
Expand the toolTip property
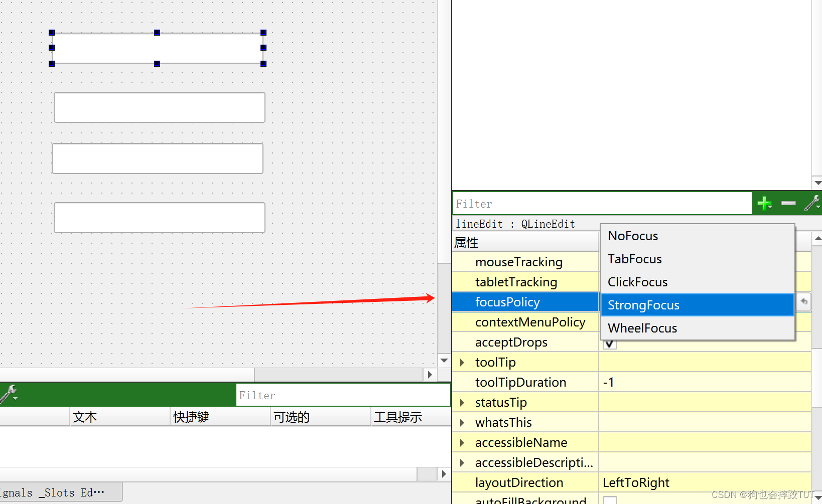coord(462,362)
